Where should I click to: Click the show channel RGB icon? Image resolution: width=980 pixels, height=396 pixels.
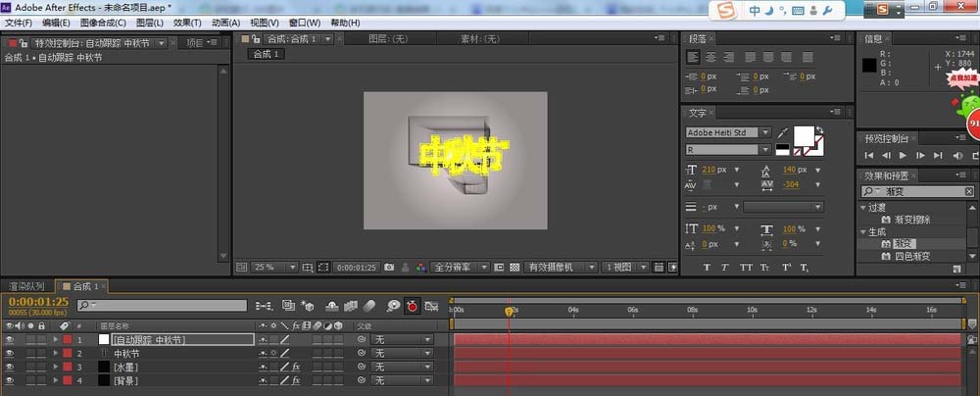coord(420,267)
